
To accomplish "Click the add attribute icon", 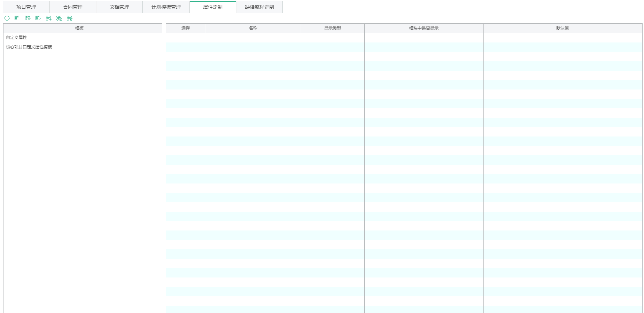I will [x=49, y=18].
